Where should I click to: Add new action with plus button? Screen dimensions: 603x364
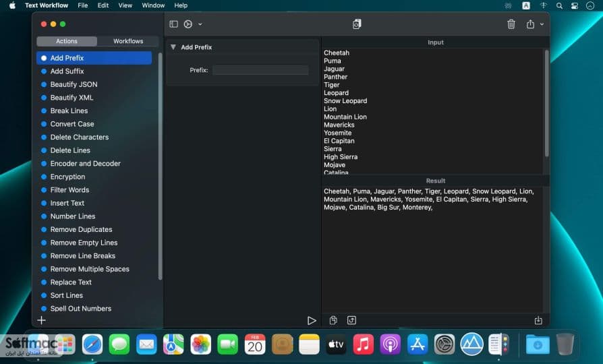point(42,320)
